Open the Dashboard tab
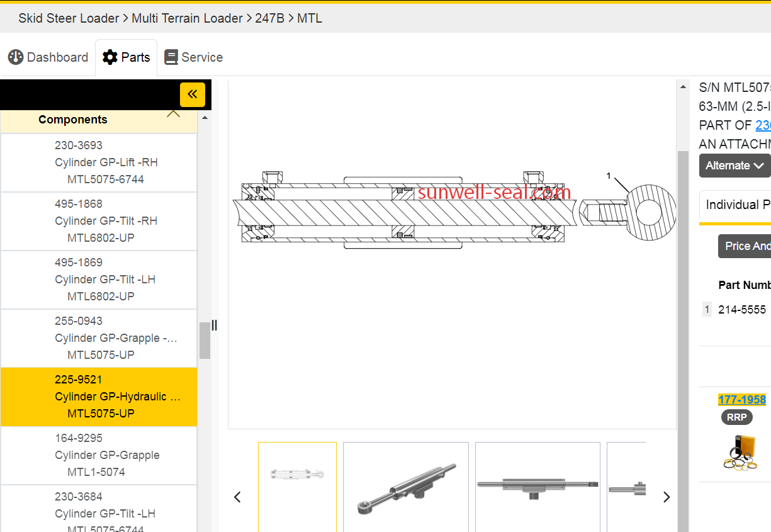This screenshot has height=532, width=771. (48, 57)
